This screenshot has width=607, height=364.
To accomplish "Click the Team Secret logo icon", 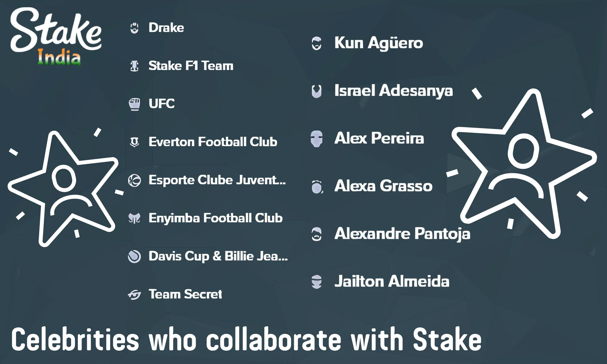I will pyautogui.click(x=134, y=294).
